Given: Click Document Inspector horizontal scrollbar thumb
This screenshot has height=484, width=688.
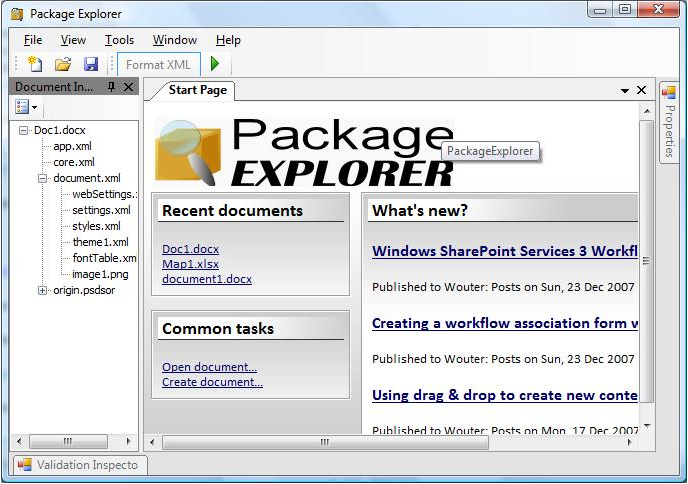Looking at the screenshot, I should (x=68, y=441).
